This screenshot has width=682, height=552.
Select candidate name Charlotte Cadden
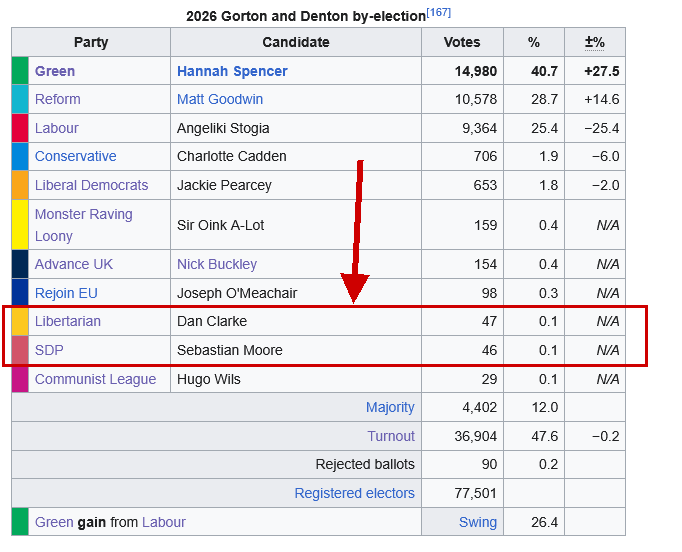click(x=231, y=156)
